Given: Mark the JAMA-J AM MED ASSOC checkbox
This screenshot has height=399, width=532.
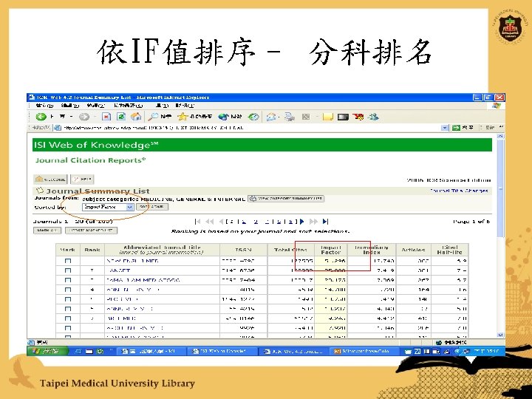Looking at the screenshot, I should [68, 280].
